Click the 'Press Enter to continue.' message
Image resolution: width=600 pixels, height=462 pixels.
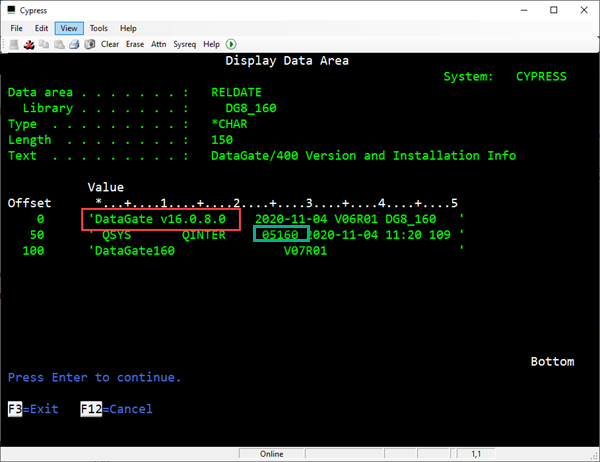pyautogui.click(x=94, y=377)
